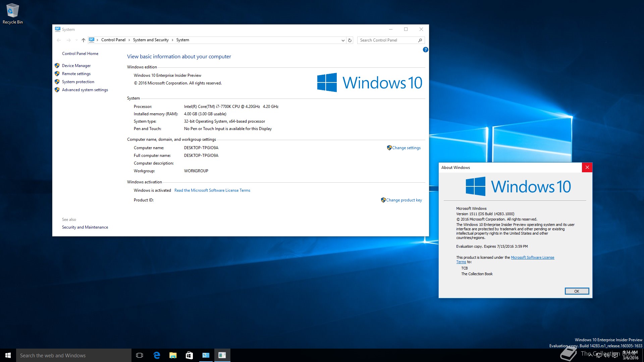Click the Back arrow in System window
Viewport: 644px width, 362px height.
[x=59, y=40]
